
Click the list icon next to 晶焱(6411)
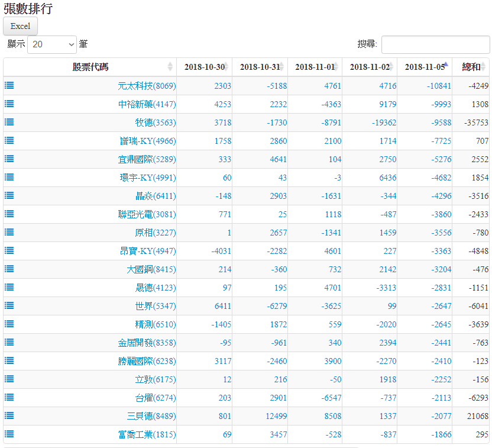(9, 195)
